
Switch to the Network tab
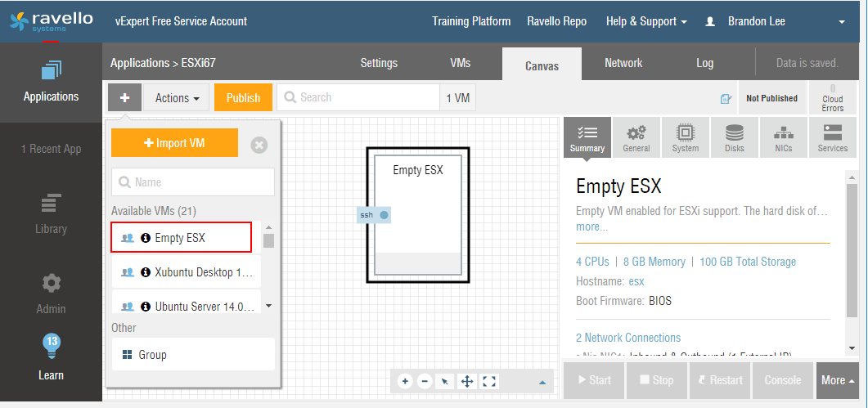623,63
